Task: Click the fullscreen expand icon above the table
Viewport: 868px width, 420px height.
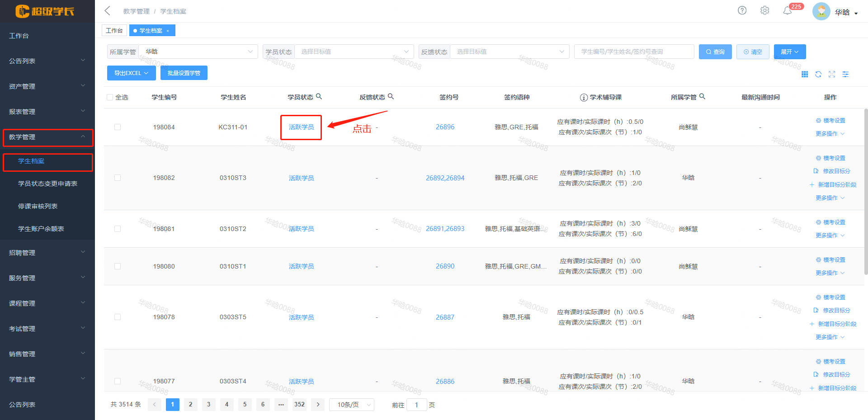Action: click(832, 74)
